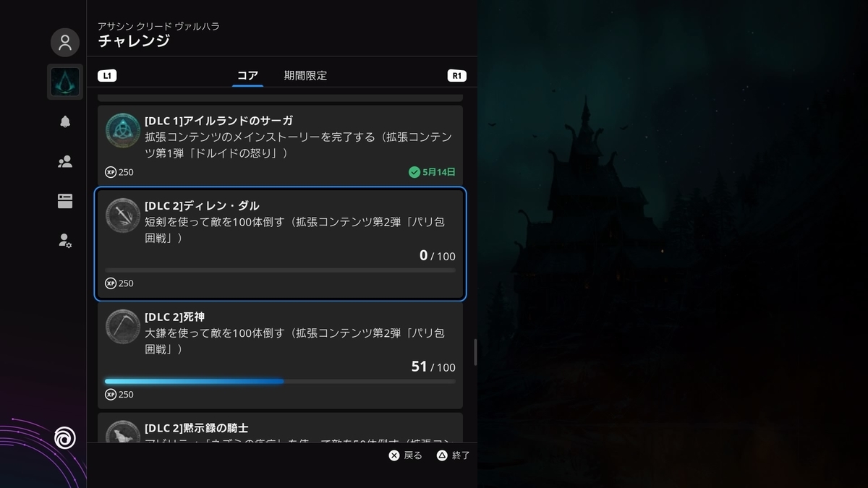The image size is (868, 488).
Task: Switch to the コア tab
Action: pos(247,75)
